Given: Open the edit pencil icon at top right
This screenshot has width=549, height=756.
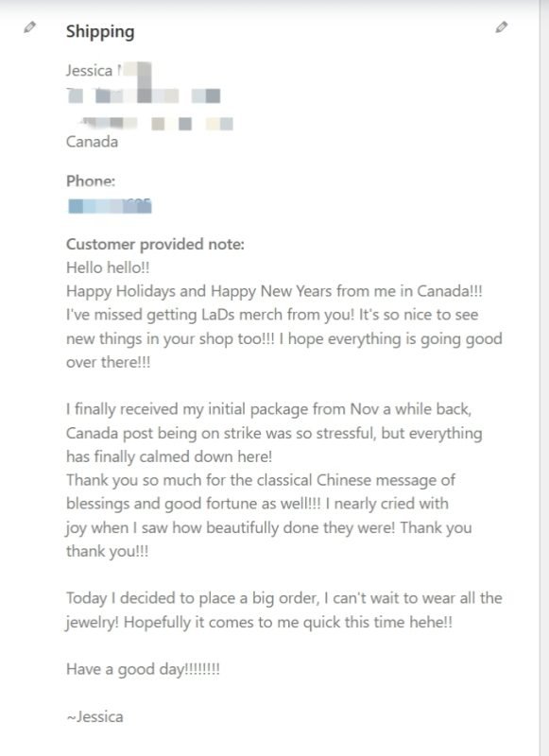Looking at the screenshot, I should click(502, 27).
